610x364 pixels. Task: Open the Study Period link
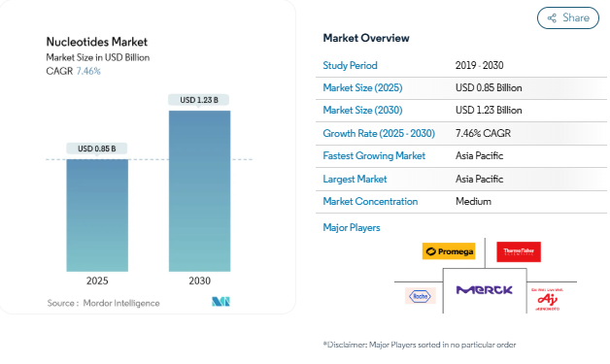[350, 65]
